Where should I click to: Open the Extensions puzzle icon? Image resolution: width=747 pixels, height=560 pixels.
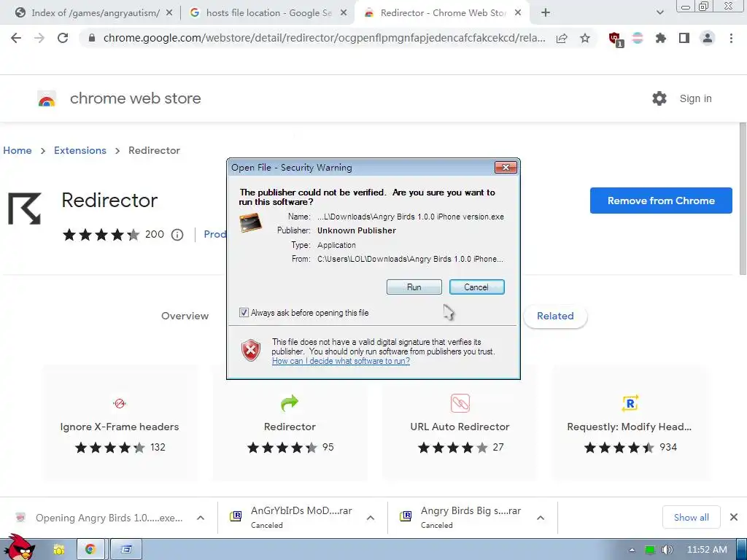660,38
